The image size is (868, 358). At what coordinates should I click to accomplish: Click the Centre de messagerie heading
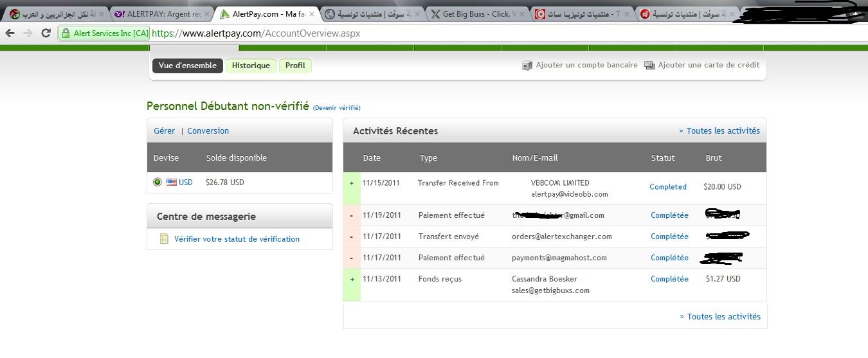coord(206,217)
